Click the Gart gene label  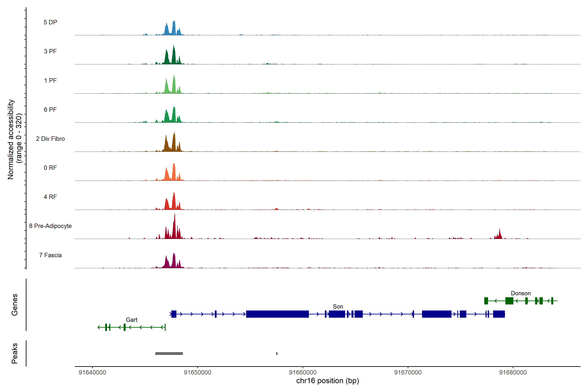131,320
